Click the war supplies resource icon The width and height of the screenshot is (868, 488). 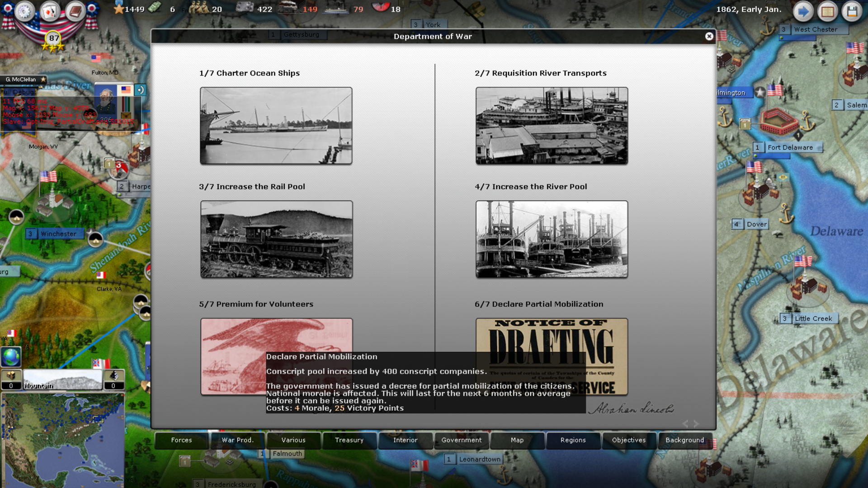pyautogui.click(x=245, y=7)
